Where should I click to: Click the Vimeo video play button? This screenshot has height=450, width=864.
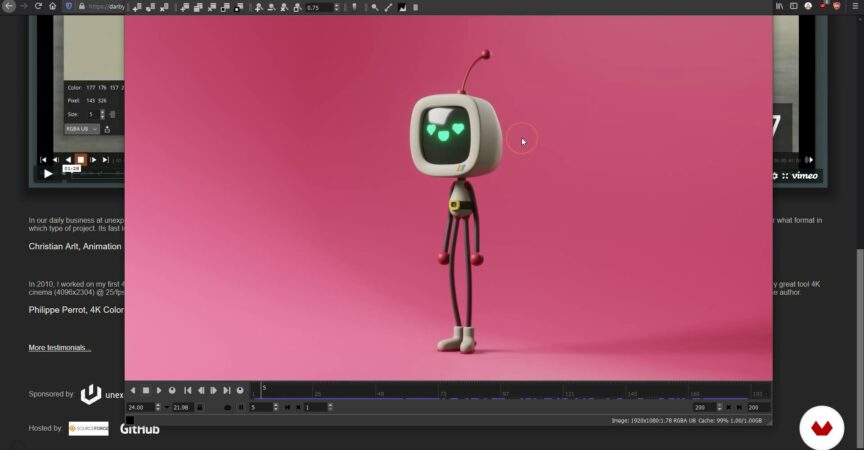pos(47,174)
